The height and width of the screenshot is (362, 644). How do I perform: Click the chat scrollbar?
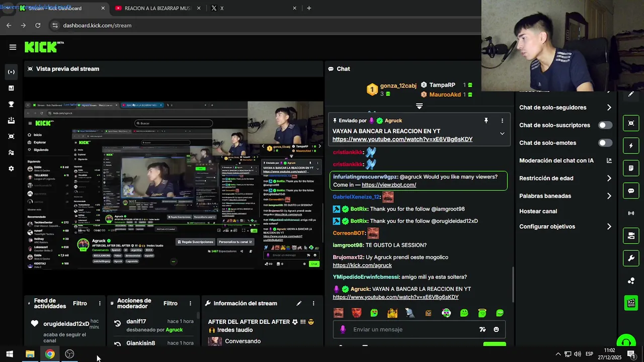(513, 284)
